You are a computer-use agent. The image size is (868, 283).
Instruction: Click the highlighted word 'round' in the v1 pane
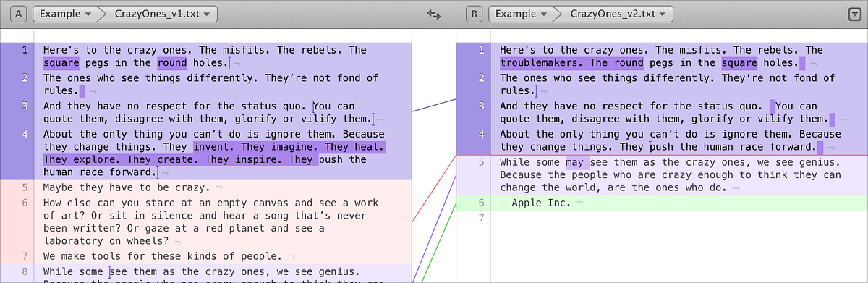(x=172, y=63)
